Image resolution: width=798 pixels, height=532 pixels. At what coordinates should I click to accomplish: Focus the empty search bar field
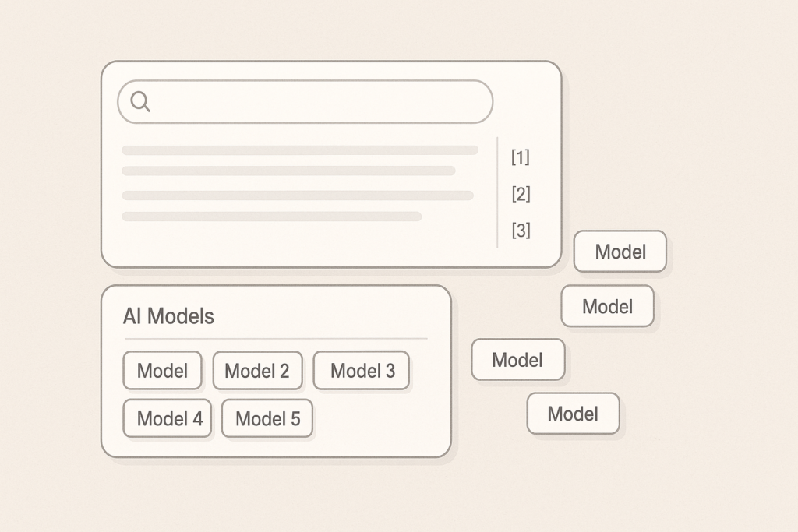(x=305, y=102)
